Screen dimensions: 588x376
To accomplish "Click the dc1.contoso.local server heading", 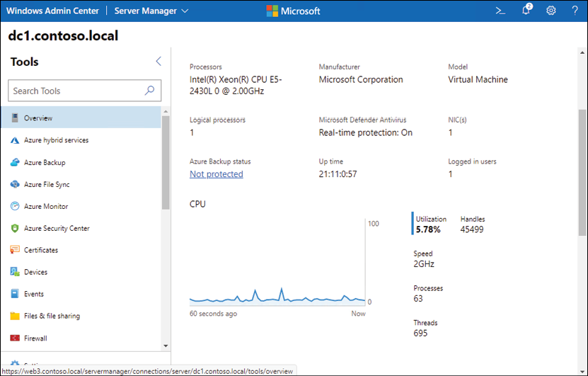I will tap(63, 35).
